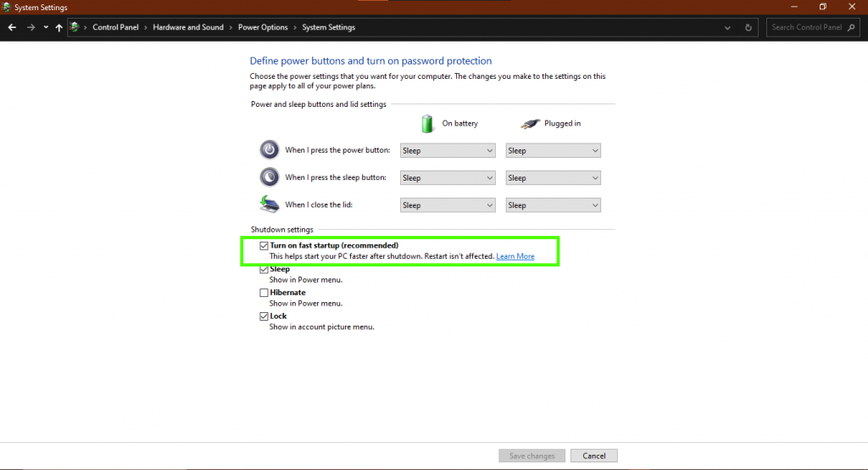Click the Save changes button
The width and height of the screenshot is (868, 470).
[x=532, y=456]
